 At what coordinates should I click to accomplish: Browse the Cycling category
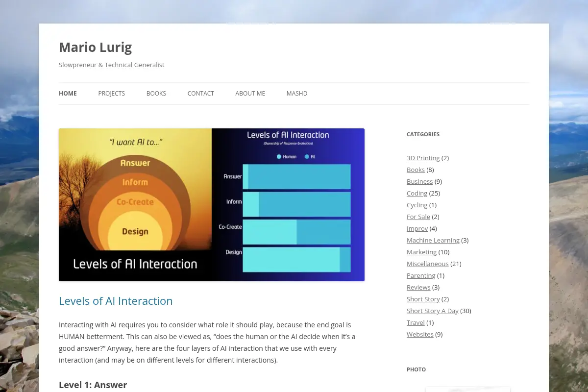417,205
